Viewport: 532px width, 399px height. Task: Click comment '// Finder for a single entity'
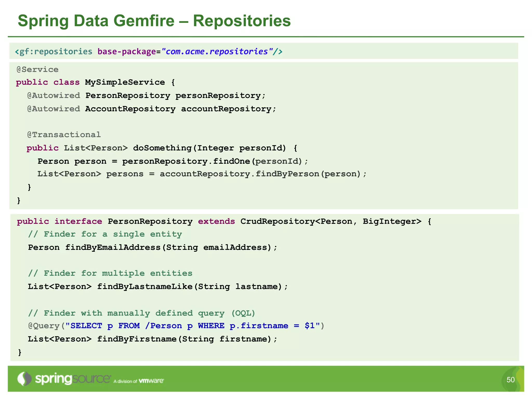coord(105,234)
